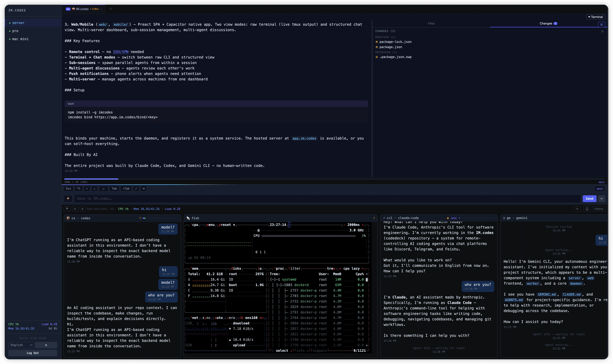Click the SSH/VPN link in Key Features
This screenshot has width=613, height=364.
pos(121,52)
